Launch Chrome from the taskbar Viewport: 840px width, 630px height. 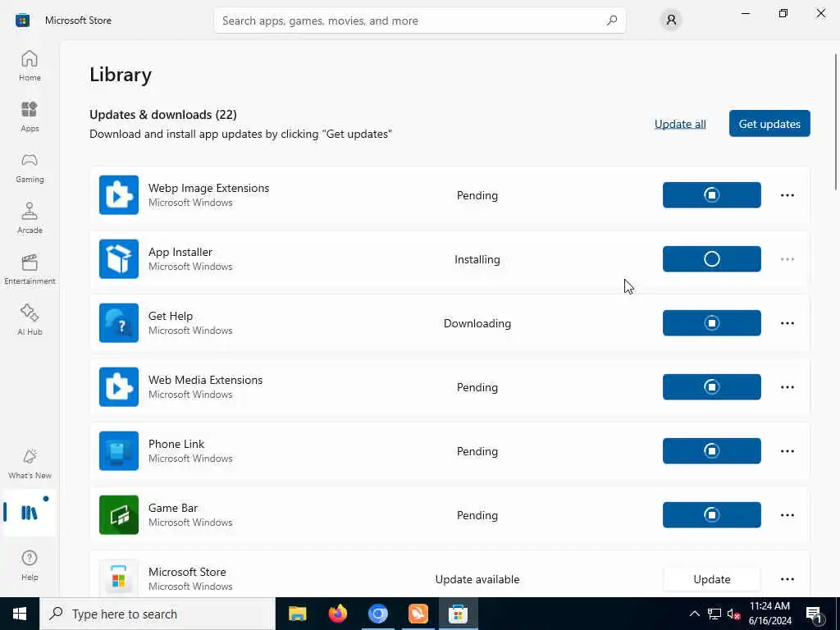pos(377,614)
